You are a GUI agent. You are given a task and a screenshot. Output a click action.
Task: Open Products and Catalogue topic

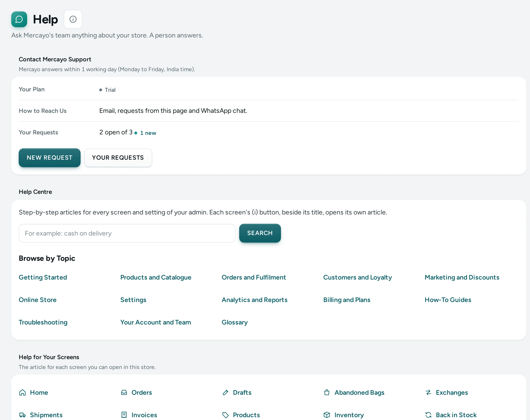[156, 277]
